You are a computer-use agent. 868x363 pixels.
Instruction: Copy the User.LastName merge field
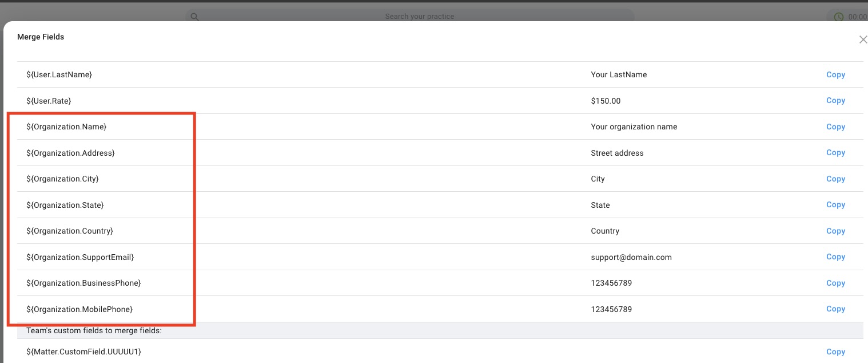coord(835,74)
